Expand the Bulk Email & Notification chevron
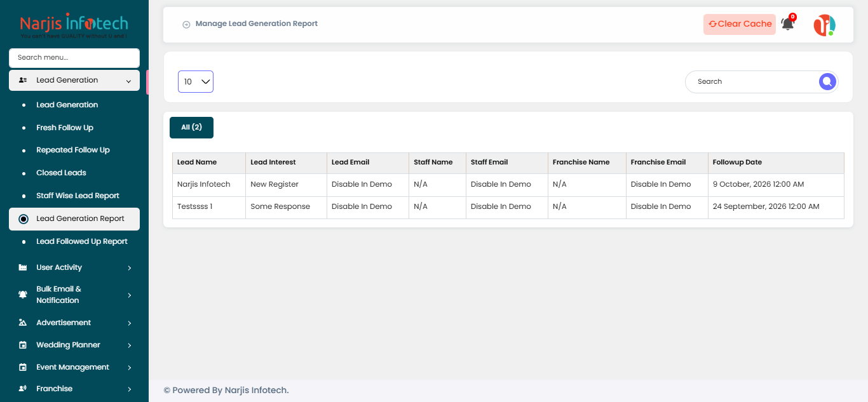The image size is (868, 402). coord(129,295)
